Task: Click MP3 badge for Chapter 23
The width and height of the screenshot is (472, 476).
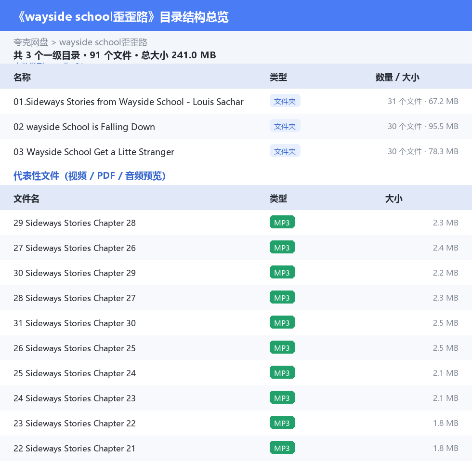Action: click(282, 397)
